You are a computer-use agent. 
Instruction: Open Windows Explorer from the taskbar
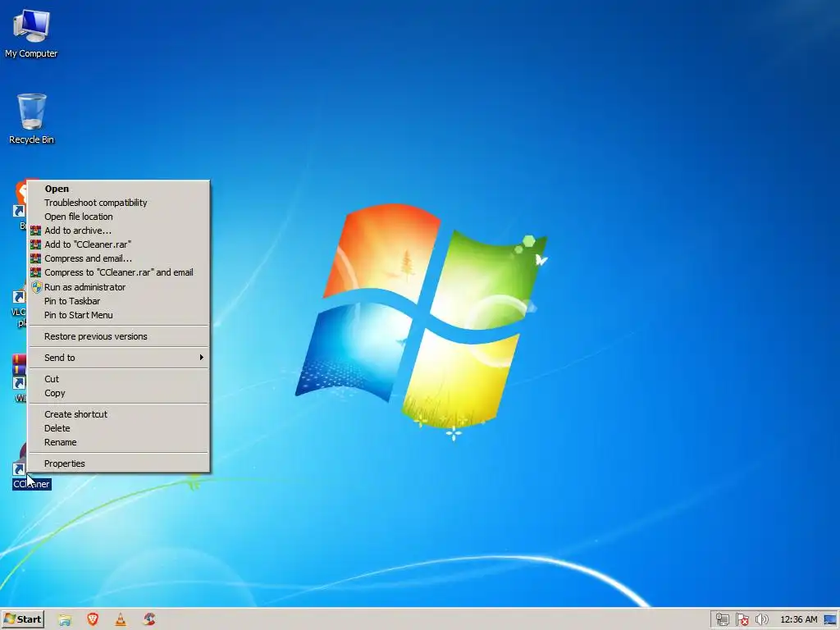point(65,619)
